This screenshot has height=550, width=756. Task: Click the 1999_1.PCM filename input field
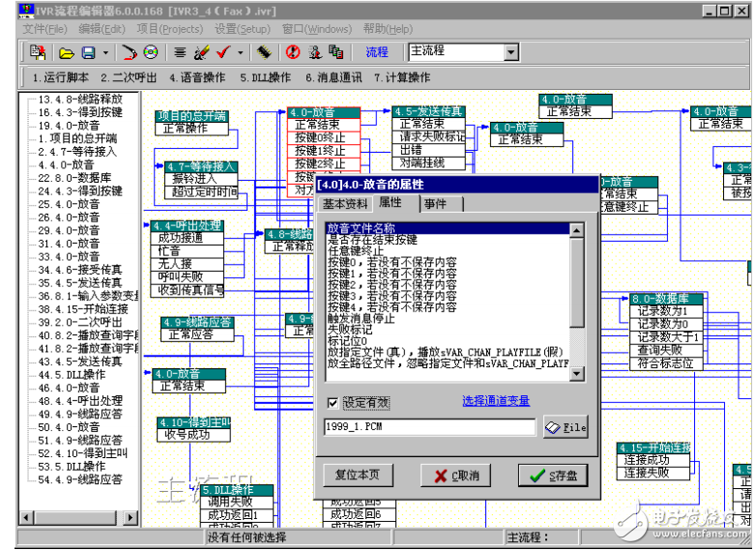pos(429,427)
